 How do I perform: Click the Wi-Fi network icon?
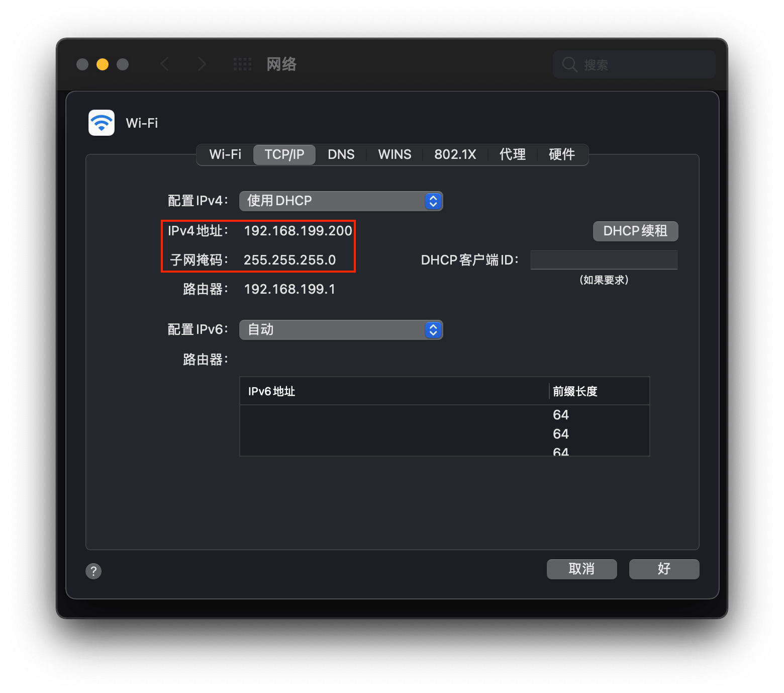click(x=102, y=123)
